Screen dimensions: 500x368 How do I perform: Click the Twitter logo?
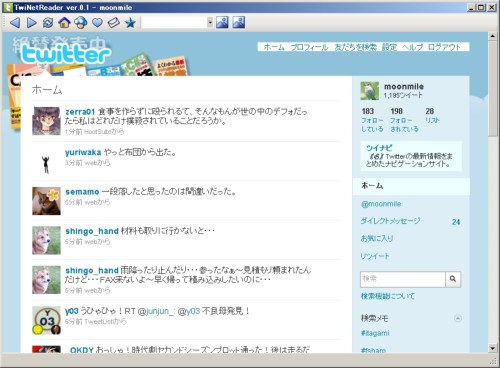tap(65, 54)
